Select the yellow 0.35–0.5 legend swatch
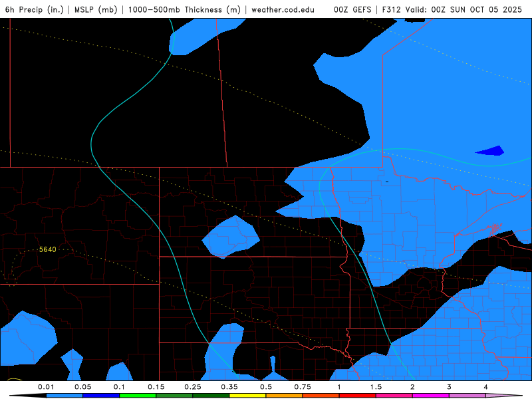 tap(247, 396)
